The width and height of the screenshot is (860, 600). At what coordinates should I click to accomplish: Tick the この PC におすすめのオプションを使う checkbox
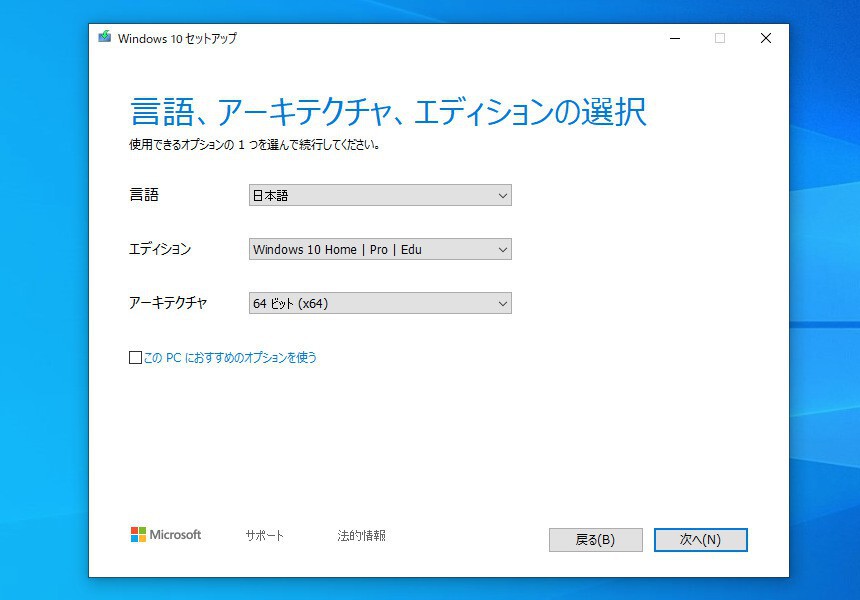[x=135, y=358]
